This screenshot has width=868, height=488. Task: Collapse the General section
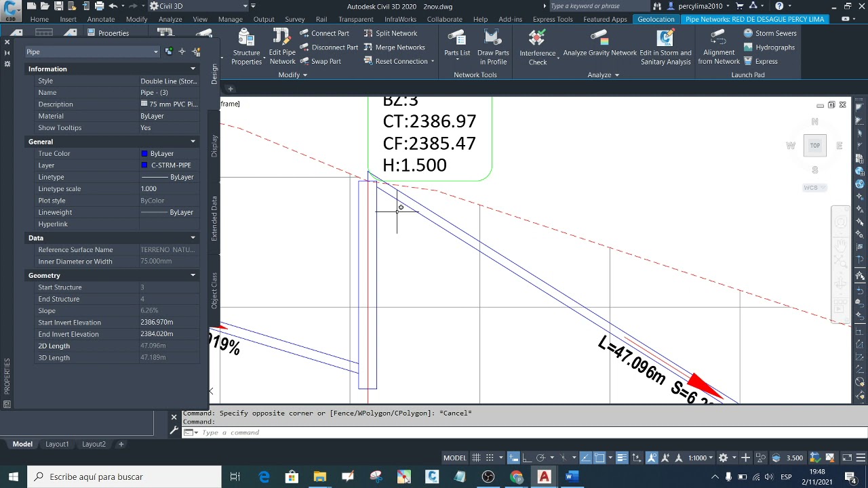[193, 142]
